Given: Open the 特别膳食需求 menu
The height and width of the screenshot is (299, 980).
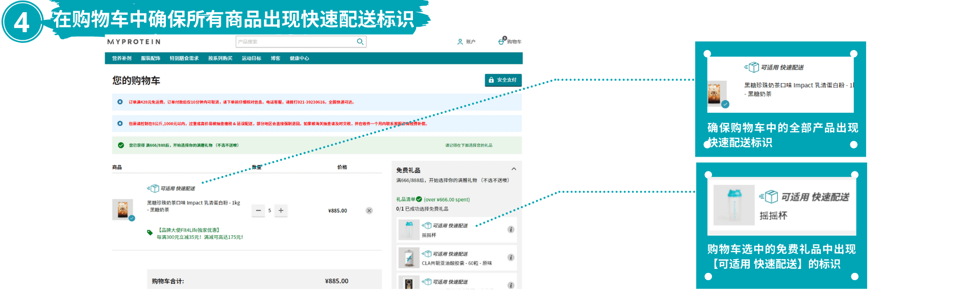Looking at the screenshot, I should click(x=184, y=58).
